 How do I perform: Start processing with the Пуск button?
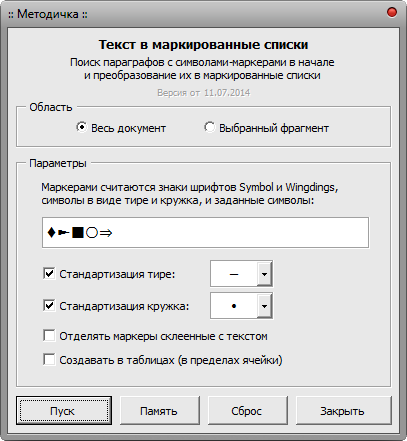point(64,411)
